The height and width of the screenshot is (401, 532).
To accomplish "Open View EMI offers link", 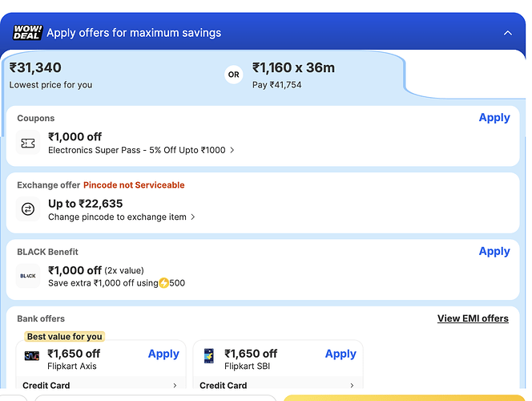I will (x=473, y=318).
